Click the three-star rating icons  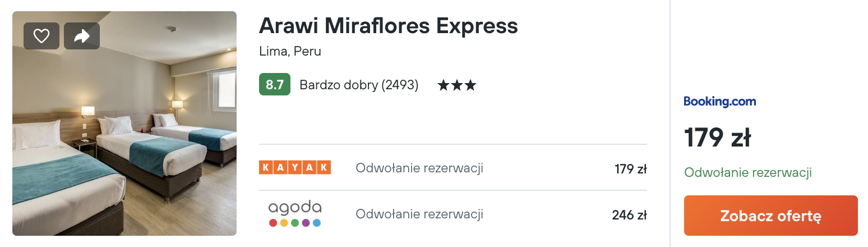(x=457, y=85)
